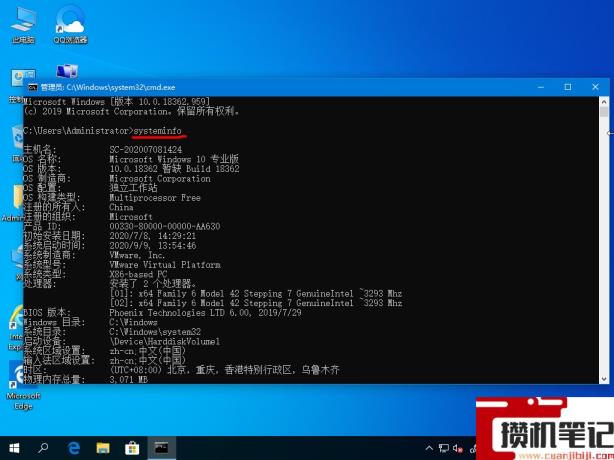Screen dimensions: 614x460
Task: Click install date '2020/7/8, 14:29:21'
Action: coord(152,236)
